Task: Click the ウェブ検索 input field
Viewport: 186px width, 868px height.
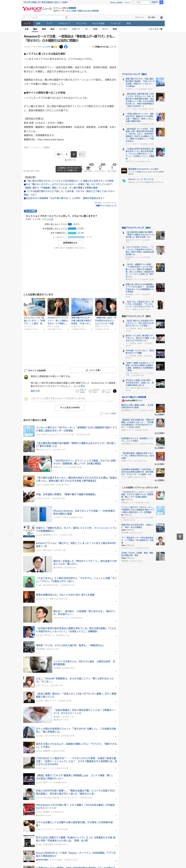Action: pyautogui.click(x=140, y=2)
